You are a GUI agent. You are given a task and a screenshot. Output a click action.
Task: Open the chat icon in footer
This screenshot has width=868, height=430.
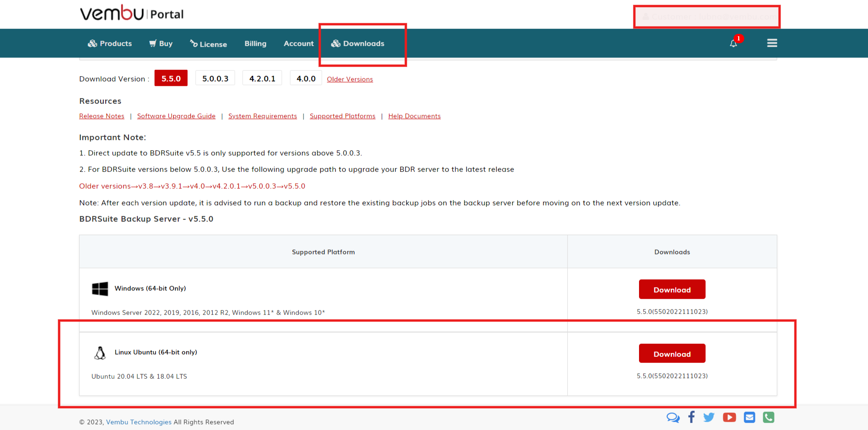pyautogui.click(x=673, y=417)
